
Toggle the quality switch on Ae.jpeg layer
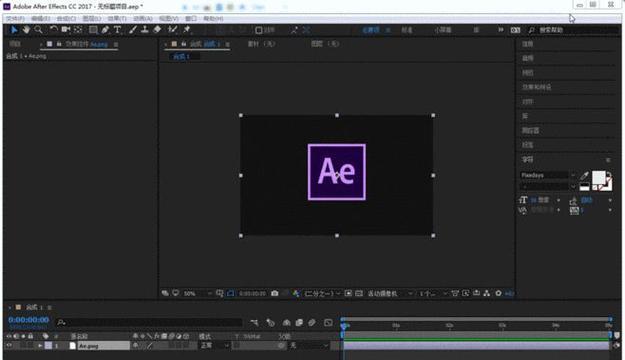click(149, 346)
